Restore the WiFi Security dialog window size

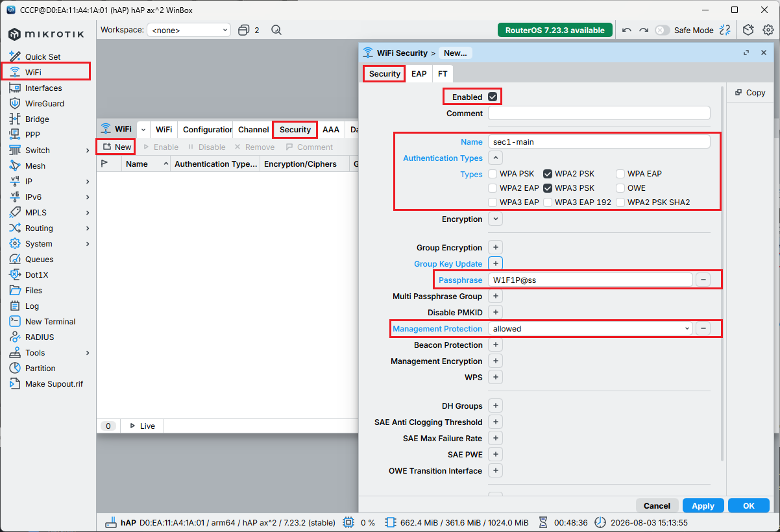tap(746, 53)
